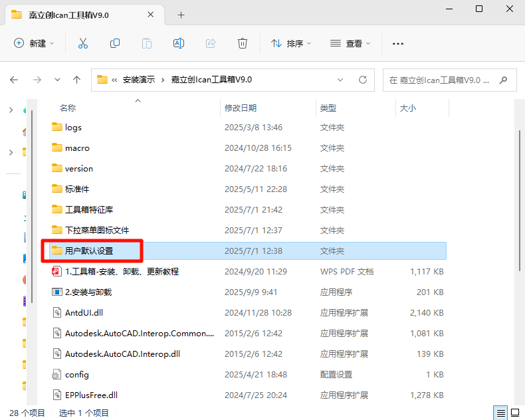
Task: Open the 查看 view dropdown
Action: (350, 43)
